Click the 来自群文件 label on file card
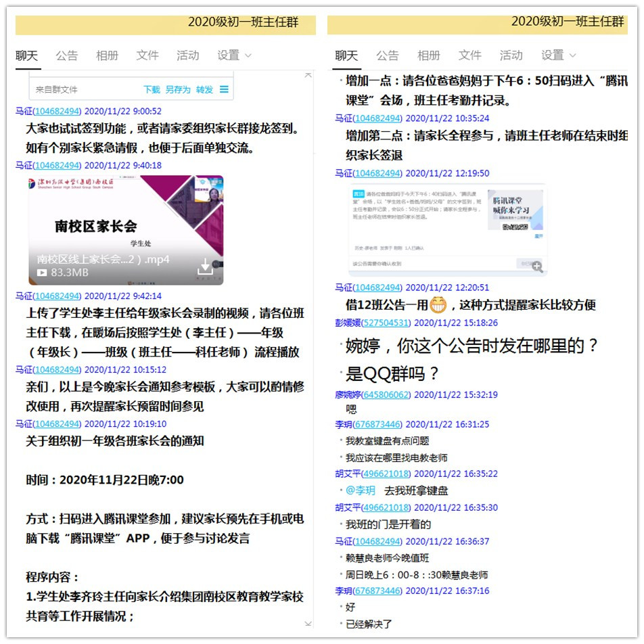 coord(56,89)
